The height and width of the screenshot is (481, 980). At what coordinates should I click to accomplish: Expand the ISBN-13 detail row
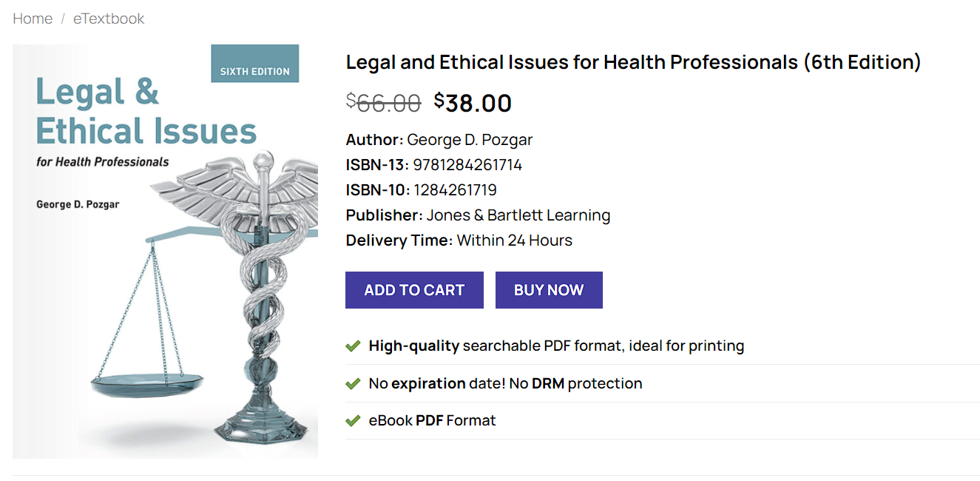[x=433, y=164]
